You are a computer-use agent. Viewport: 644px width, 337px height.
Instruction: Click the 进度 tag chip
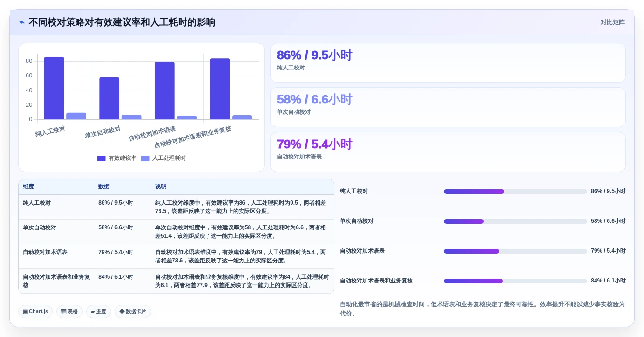tap(98, 311)
